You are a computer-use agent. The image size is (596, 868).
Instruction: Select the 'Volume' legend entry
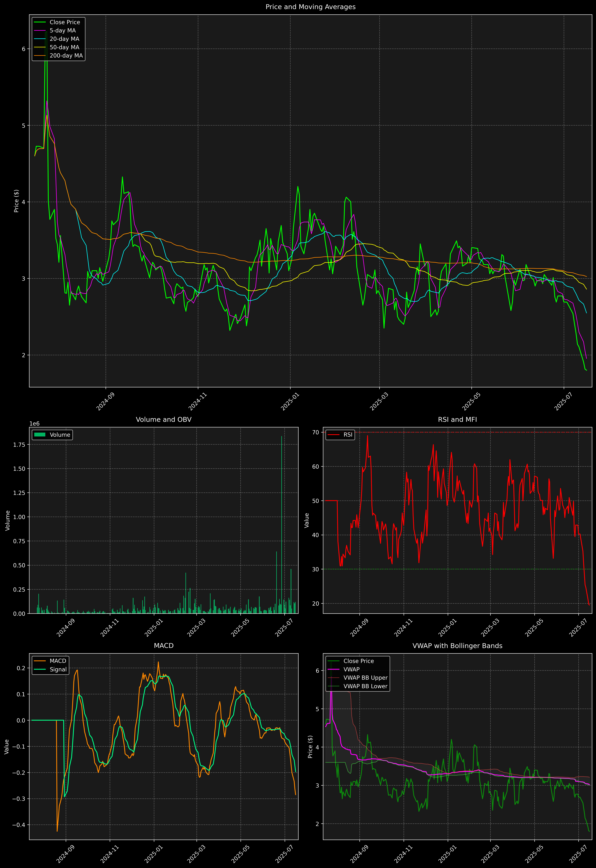(x=52, y=435)
